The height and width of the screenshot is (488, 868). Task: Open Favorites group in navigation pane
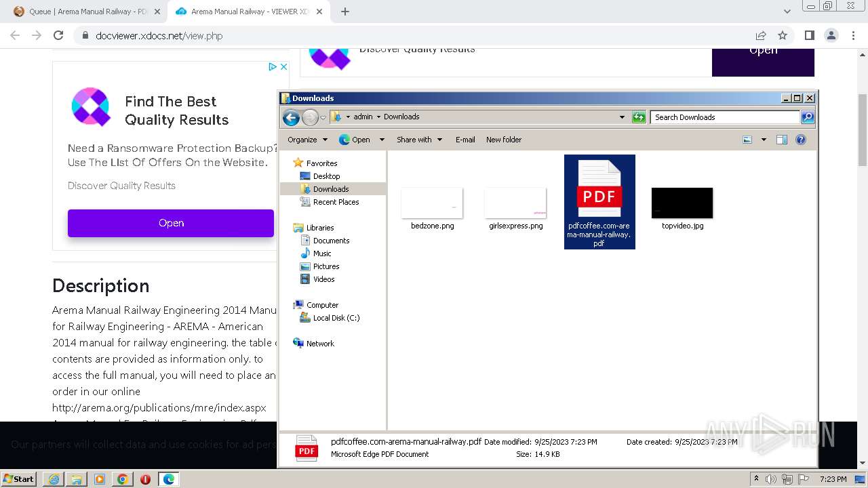coord(321,163)
